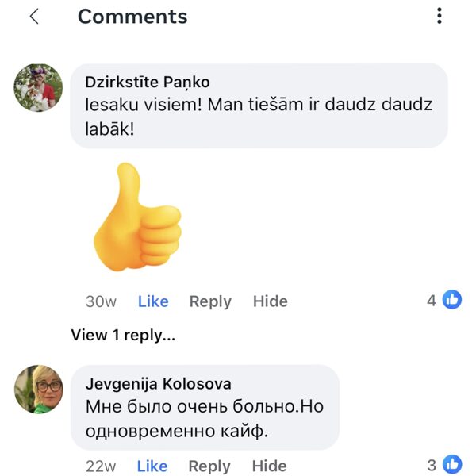Open the Dzirkstīte Paņko name link
The image size is (476, 476).
pyautogui.click(x=147, y=83)
